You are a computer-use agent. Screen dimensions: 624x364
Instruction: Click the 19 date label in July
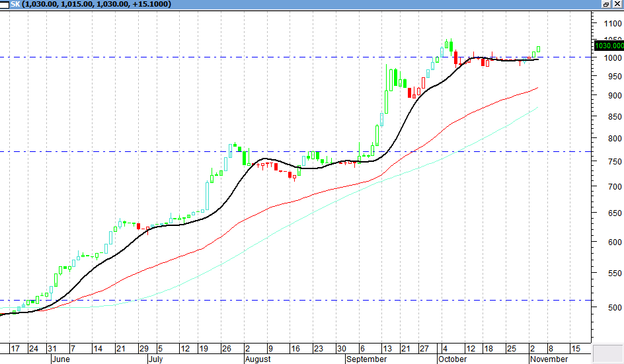click(x=204, y=349)
